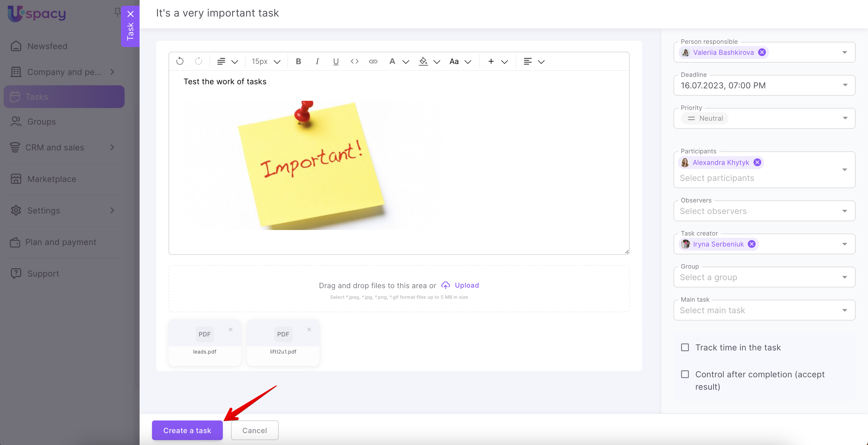The width and height of the screenshot is (868, 445).
Task: Click the underline formatting icon
Action: 336,61
